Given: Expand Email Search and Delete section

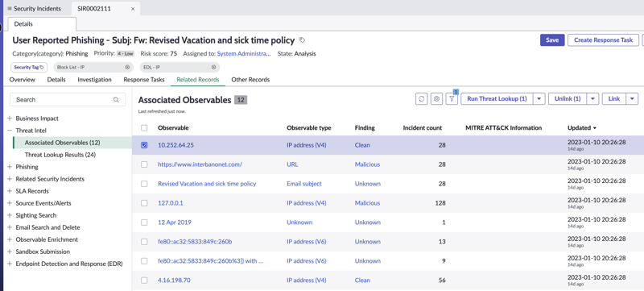Looking at the screenshot, I should (x=10, y=227).
